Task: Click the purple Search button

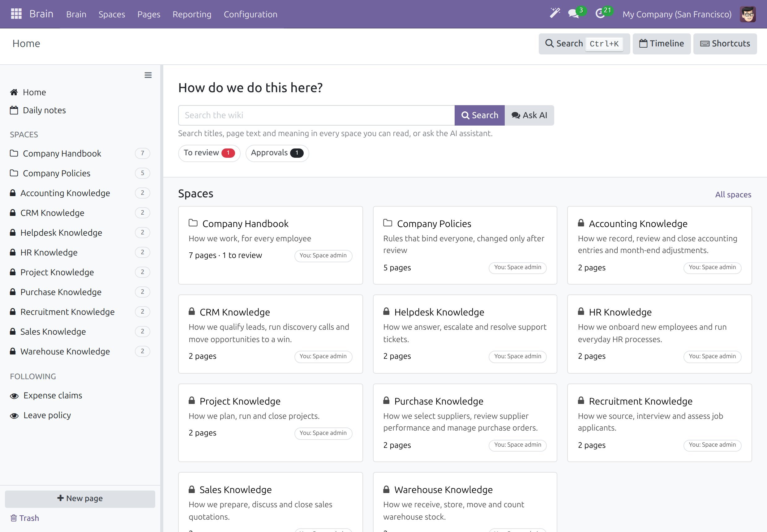Action: pos(479,115)
